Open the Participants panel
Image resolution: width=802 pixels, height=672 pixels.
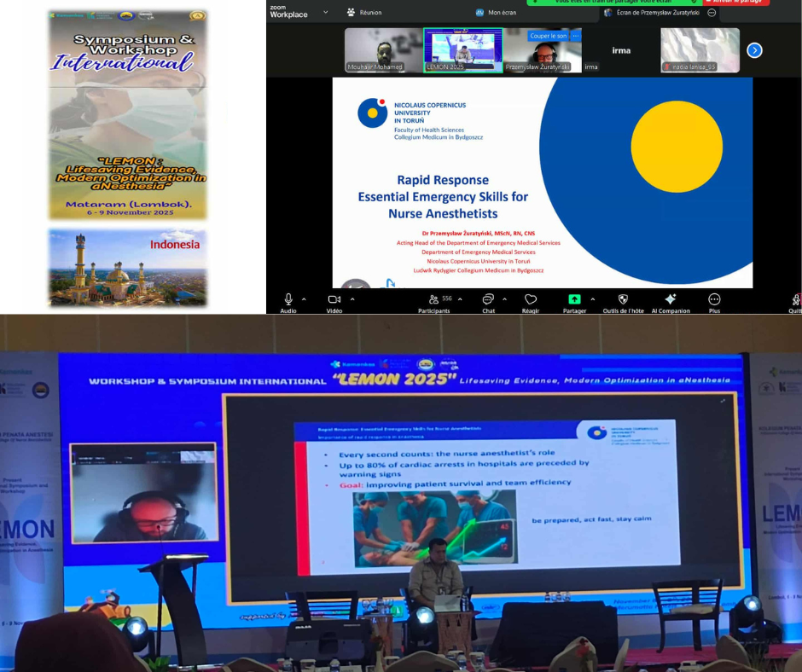(x=433, y=299)
